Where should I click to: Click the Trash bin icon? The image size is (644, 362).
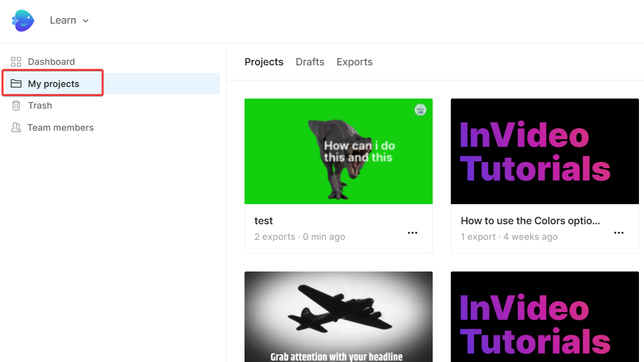[16, 106]
